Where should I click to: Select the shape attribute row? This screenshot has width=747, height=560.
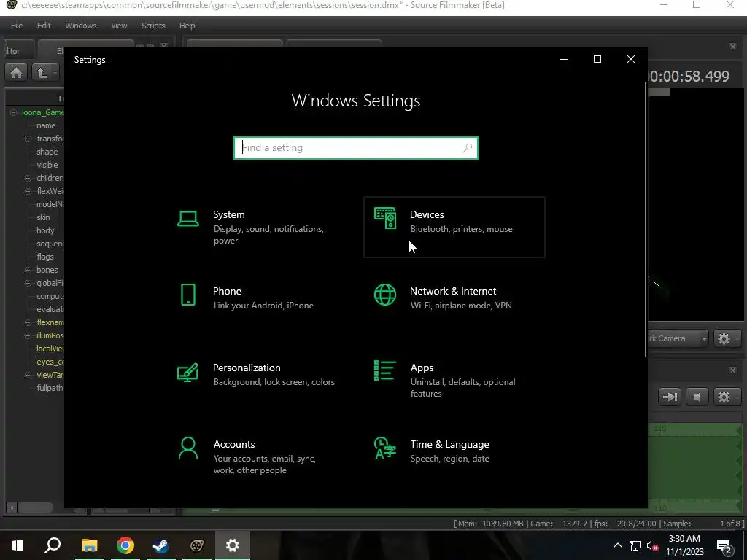[47, 152]
